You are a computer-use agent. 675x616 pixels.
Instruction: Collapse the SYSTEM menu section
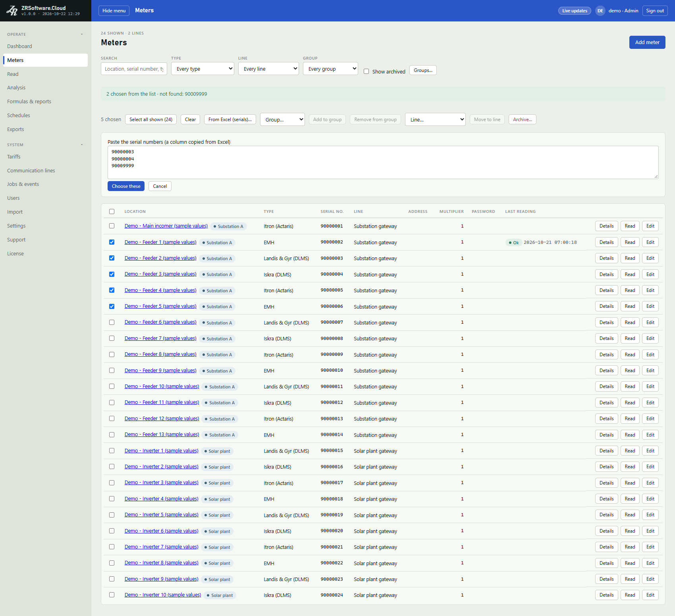82,145
